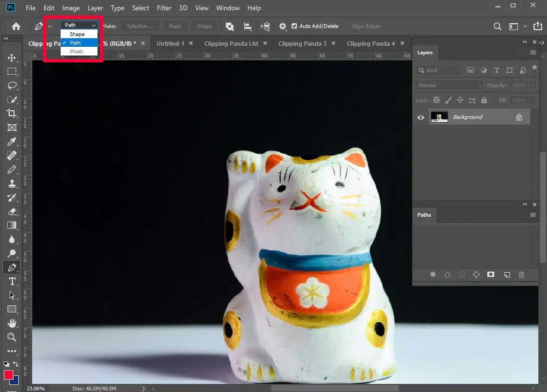547x392 pixels.
Task: Click Load path as selection icon
Action: (x=462, y=274)
